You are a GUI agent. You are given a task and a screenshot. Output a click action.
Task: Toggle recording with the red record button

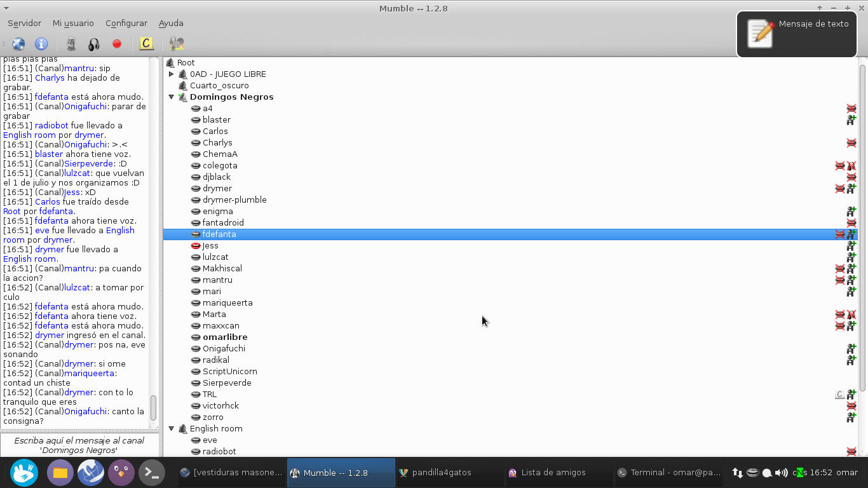tap(117, 44)
